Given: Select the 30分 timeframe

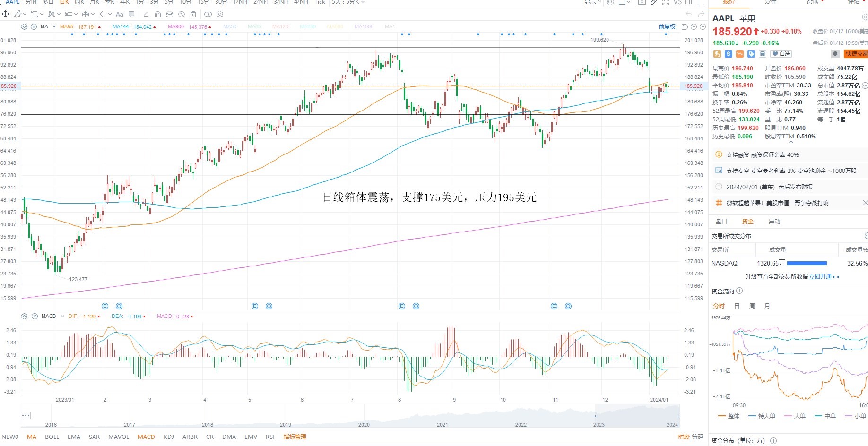Looking at the screenshot, I should coord(221,2).
